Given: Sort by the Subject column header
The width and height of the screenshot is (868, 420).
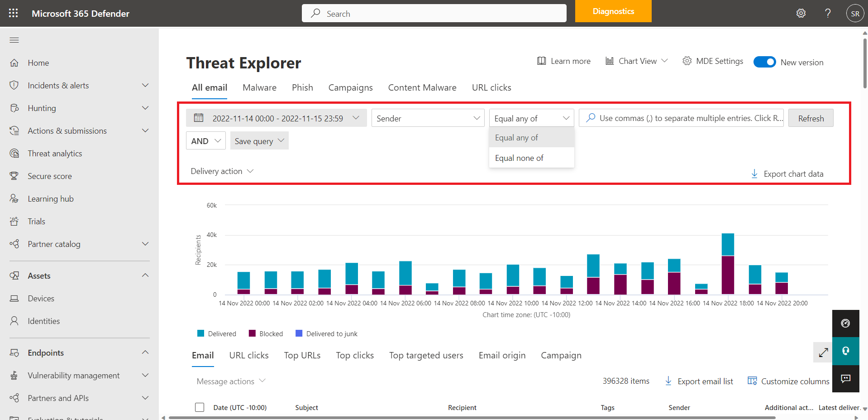Looking at the screenshot, I should point(306,407).
